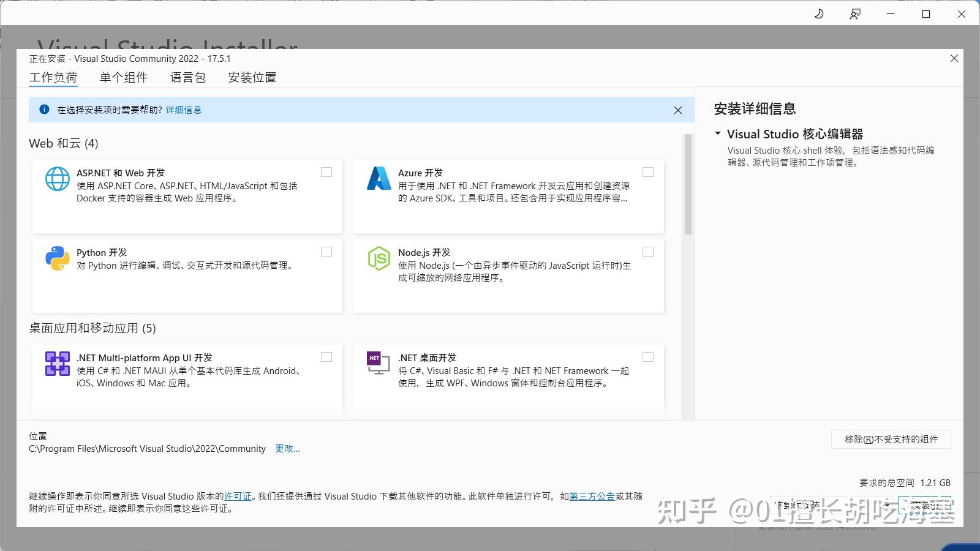Open the 第三方公告 notices link
Screen dimensions: 980x551
pos(592,497)
